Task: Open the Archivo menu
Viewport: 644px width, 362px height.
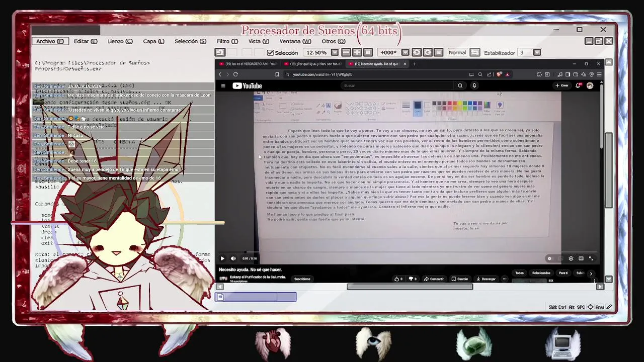Action: (50, 41)
